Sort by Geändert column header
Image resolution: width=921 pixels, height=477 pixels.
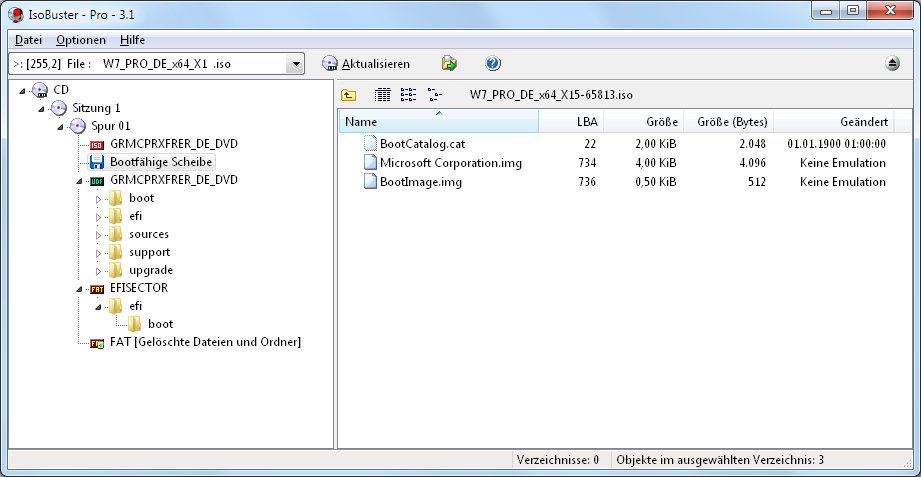(x=834, y=122)
